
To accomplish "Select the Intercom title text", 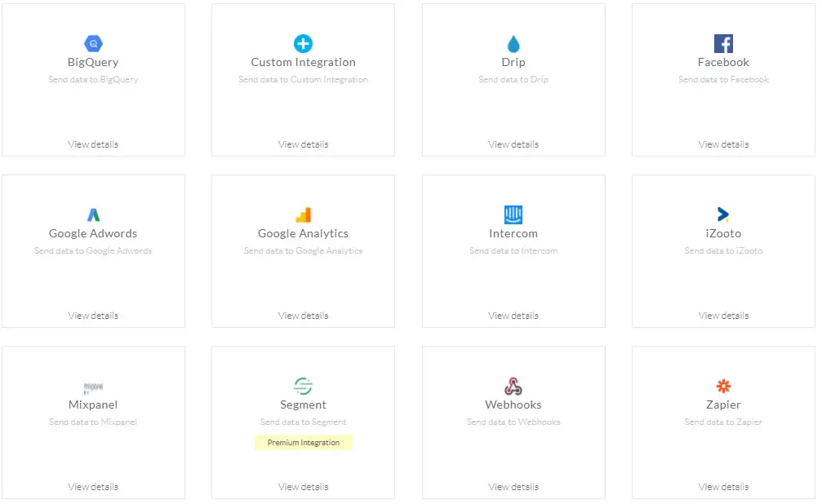I will (x=513, y=233).
